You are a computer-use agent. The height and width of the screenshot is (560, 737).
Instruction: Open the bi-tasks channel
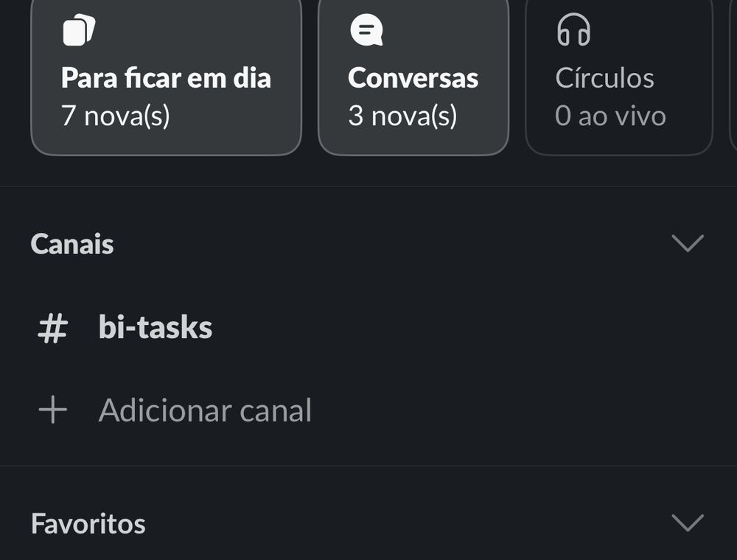(x=368, y=328)
